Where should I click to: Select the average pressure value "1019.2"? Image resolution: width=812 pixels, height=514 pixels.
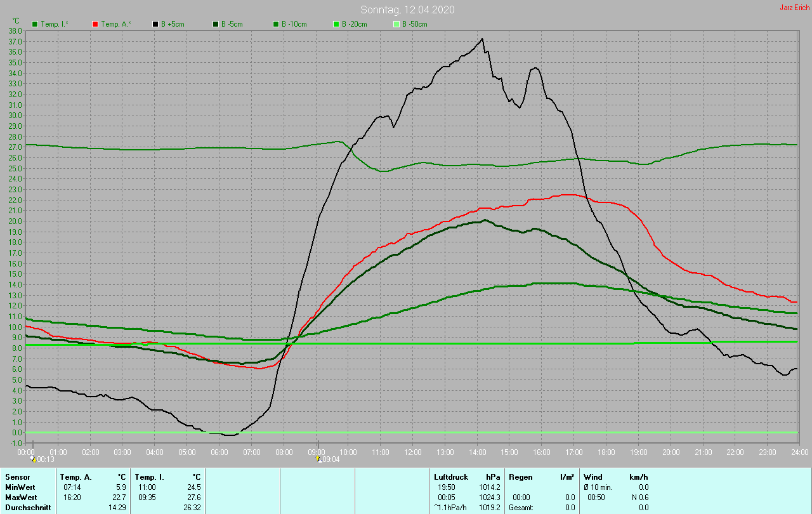tap(490, 508)
